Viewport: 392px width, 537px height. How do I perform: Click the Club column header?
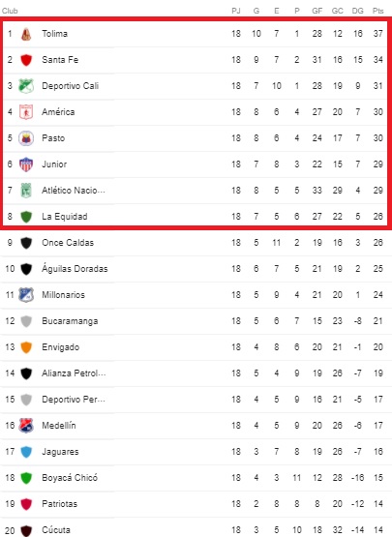point(10,11)
